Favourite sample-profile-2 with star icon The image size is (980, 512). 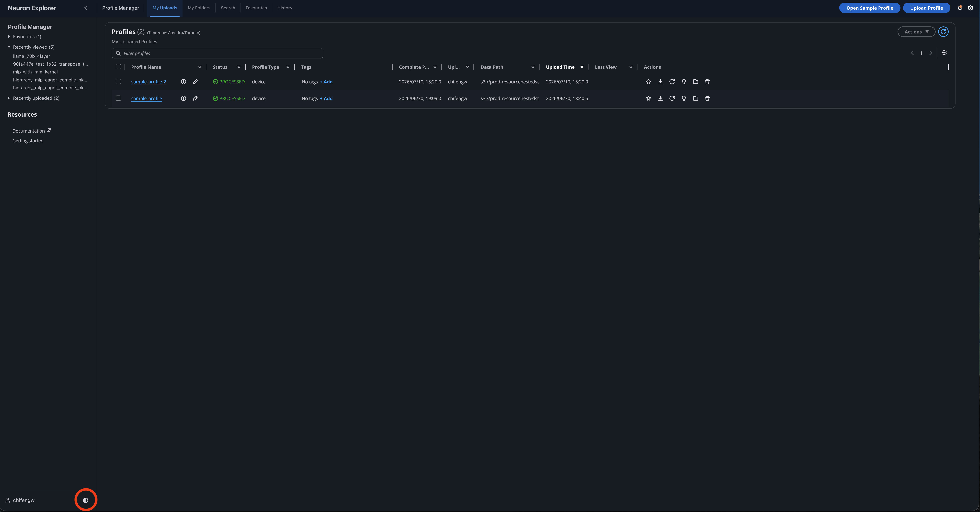click(x=648, y=82)
